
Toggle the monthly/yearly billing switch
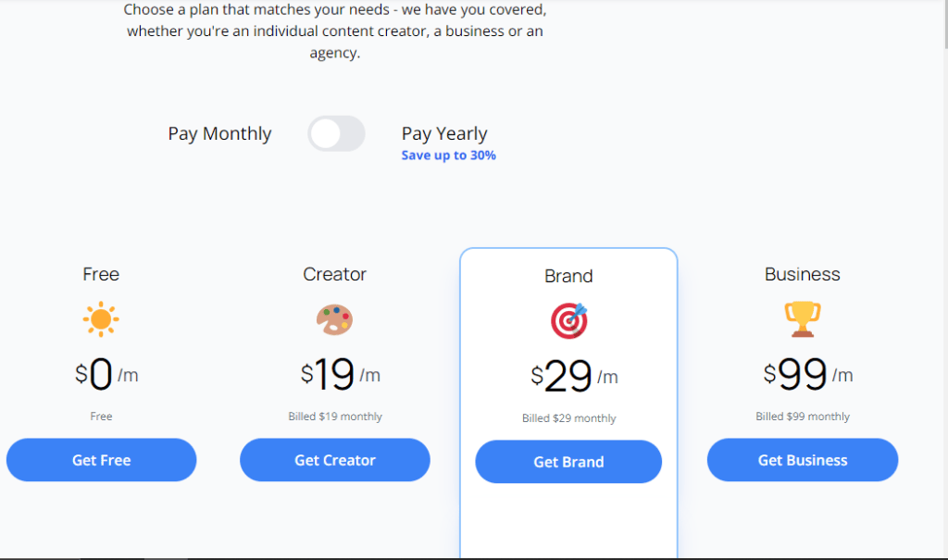[337, 134]
